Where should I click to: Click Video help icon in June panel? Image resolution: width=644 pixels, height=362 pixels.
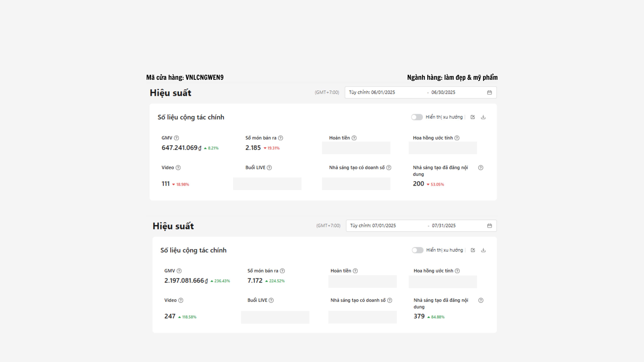178,168
